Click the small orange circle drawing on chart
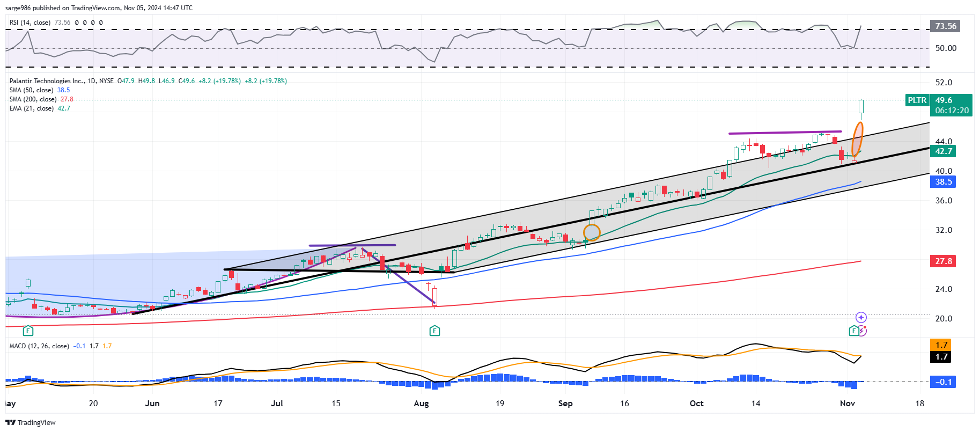The height and width of the screenshot is (432, 980). (x=592, y=232)
